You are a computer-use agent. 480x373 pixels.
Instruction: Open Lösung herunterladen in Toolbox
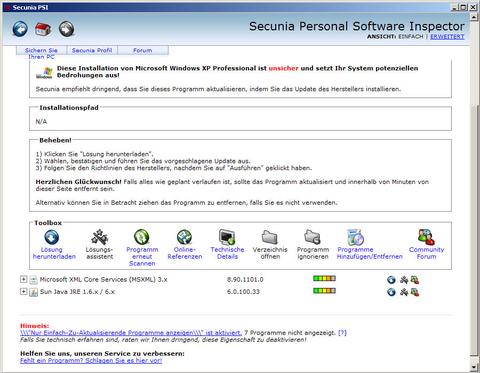[52, 237]
